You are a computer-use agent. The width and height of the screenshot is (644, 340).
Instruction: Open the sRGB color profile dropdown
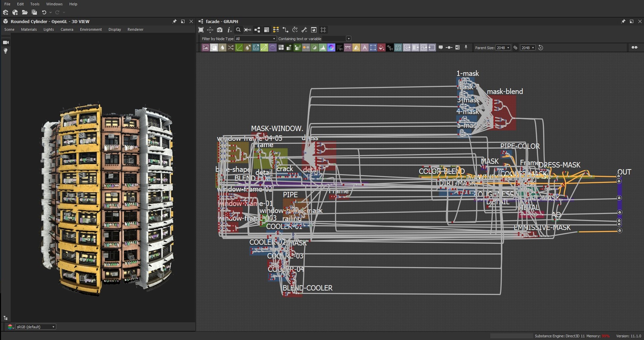point(36,326)
